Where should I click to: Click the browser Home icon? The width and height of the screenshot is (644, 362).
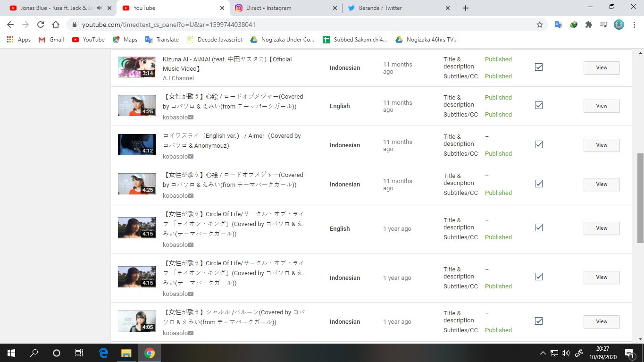point(56,25)
